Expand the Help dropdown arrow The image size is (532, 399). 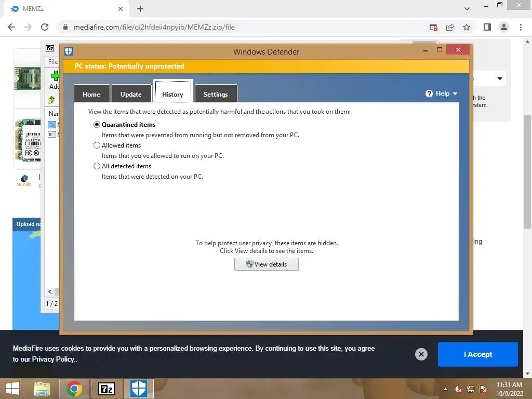[x=455, y=94]
